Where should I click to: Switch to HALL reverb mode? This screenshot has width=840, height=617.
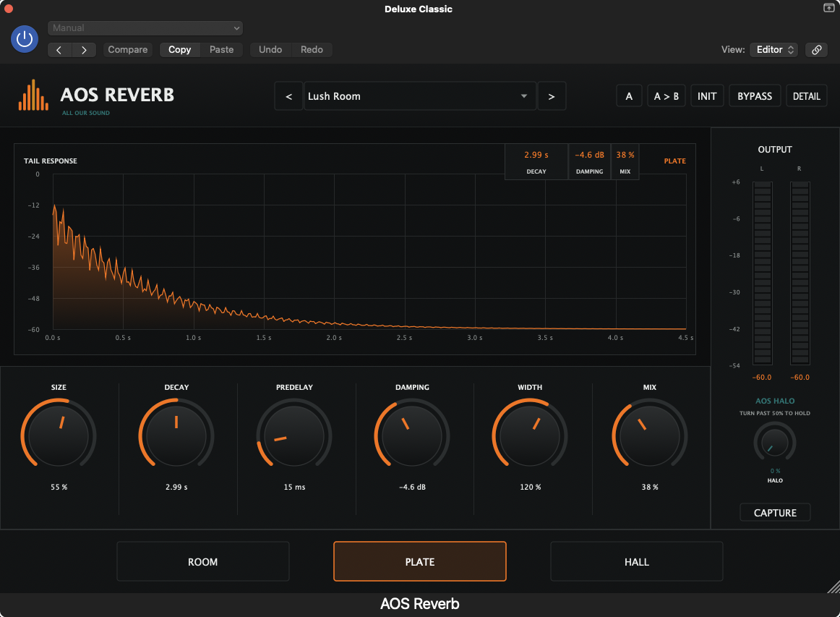(636, 561)
